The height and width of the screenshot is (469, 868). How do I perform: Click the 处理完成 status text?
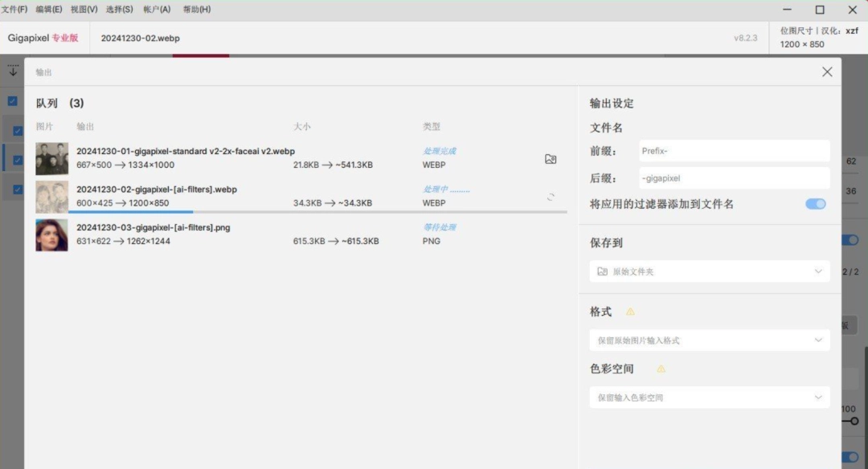tap(440, 151)
